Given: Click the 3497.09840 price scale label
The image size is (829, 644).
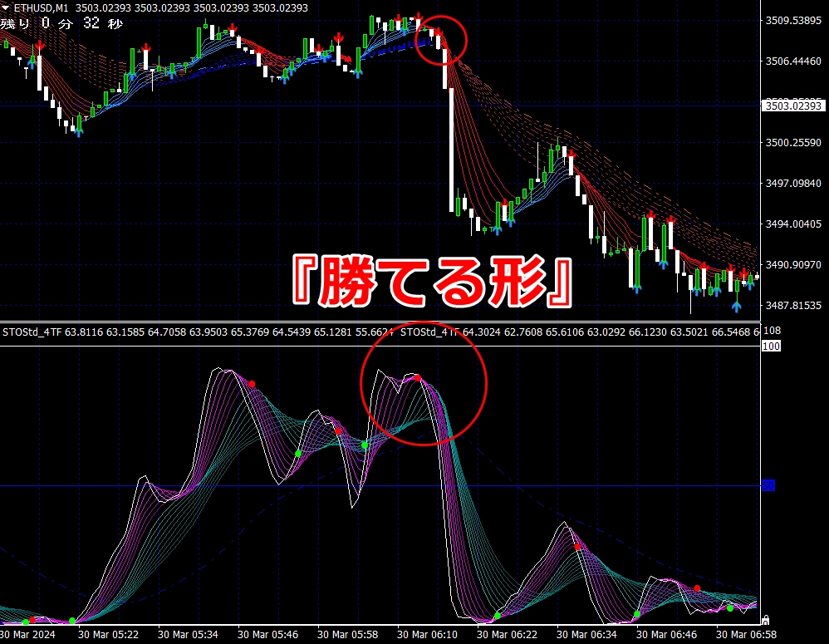Looking at the screenshot, I should click(793, 184).
